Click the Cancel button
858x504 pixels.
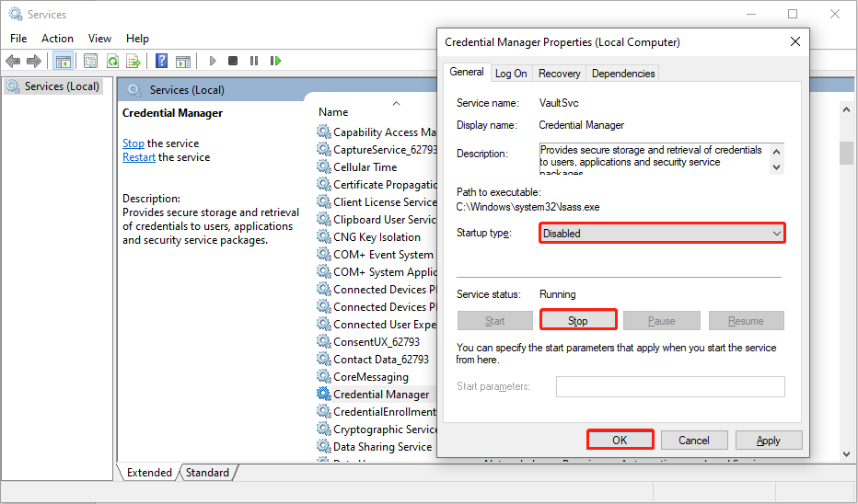(694, 440)
